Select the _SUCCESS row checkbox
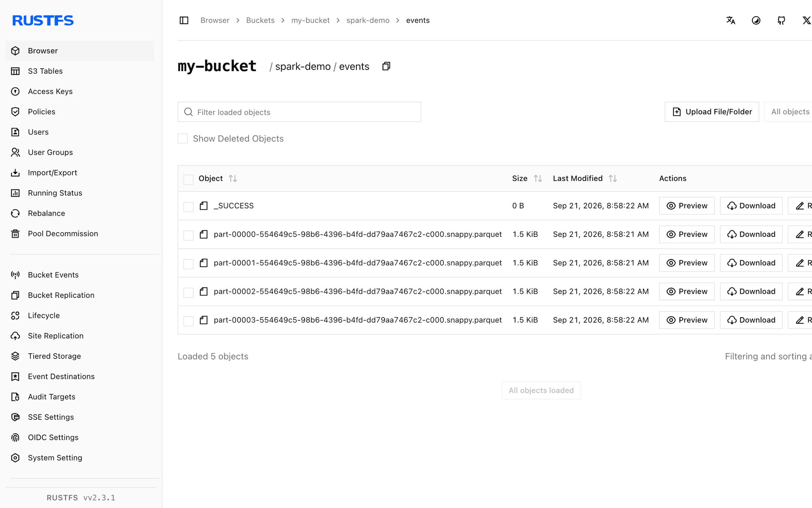 click(x=188, y=206)
